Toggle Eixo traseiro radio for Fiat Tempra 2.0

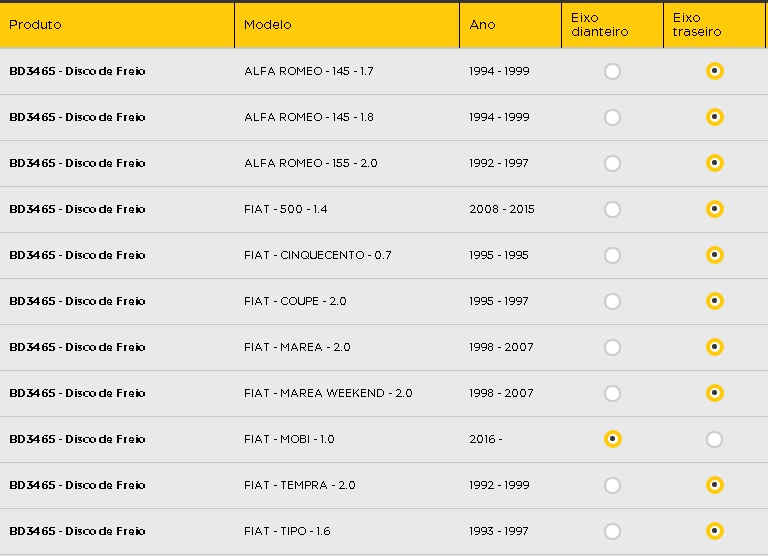click(715, 485)
